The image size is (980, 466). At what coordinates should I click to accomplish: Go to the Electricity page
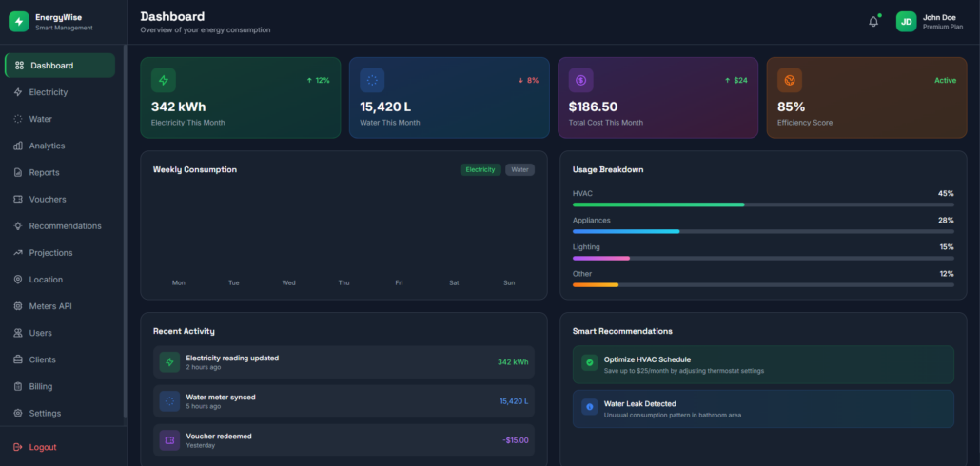click(x=60, y=92)
